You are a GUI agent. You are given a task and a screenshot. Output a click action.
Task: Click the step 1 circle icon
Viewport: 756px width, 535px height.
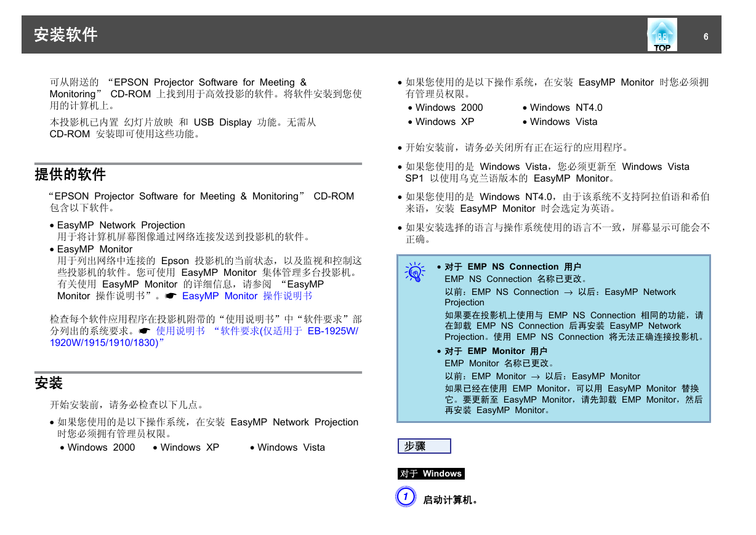pyautogui.click(x=406, y=497)
